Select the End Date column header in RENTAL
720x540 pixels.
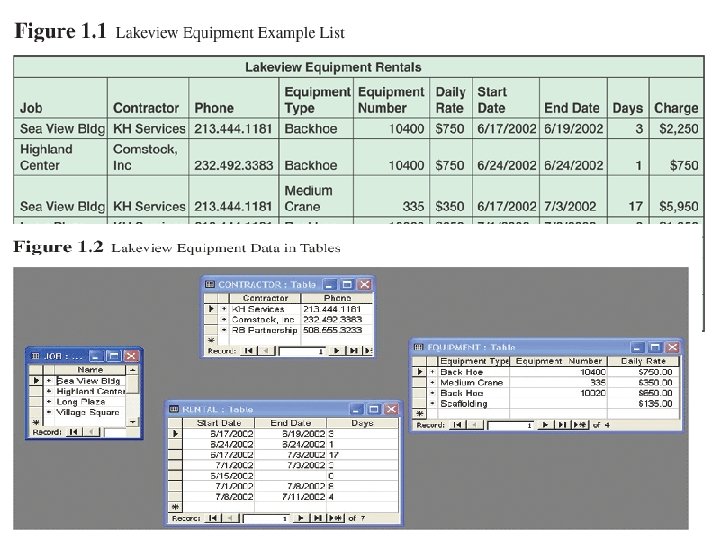click(290, 423)
